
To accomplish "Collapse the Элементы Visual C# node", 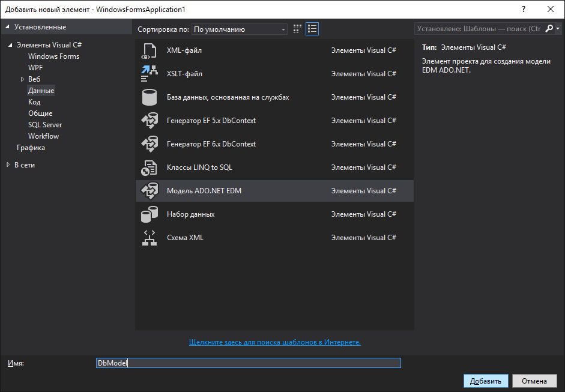I will tap(10, 45).
